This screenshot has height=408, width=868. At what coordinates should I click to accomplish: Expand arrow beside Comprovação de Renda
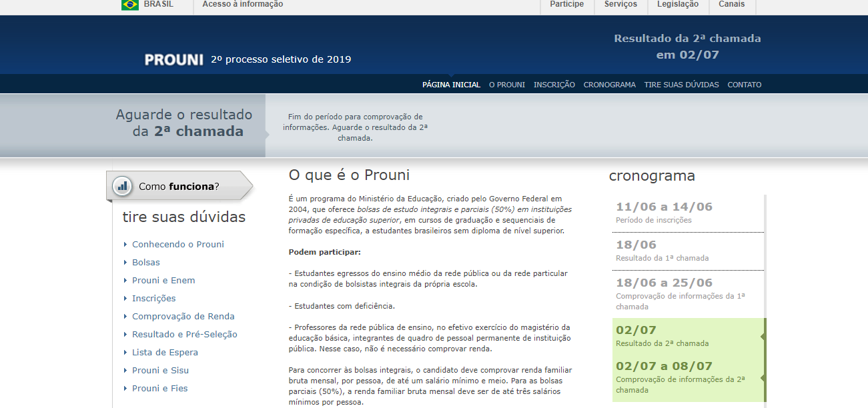pyautogui.click(x=125, y=316)
